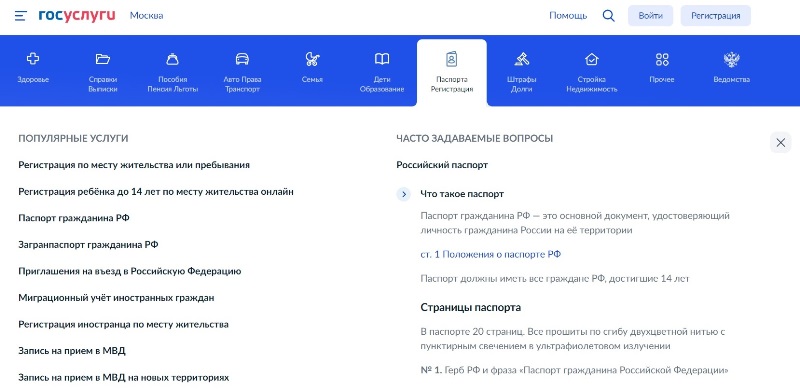800x390 pixels.
Task: Select the Прочее four-circles icon
Action: coord(662,59)
